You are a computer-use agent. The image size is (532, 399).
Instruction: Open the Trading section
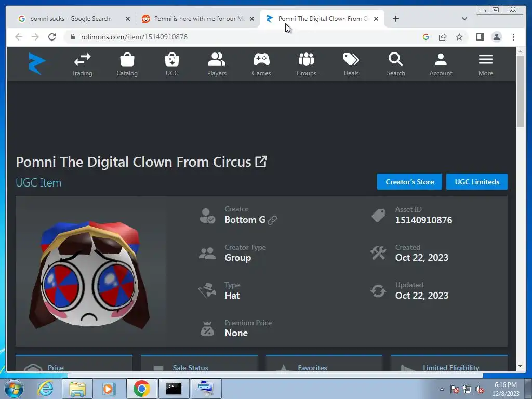[82, 64]
